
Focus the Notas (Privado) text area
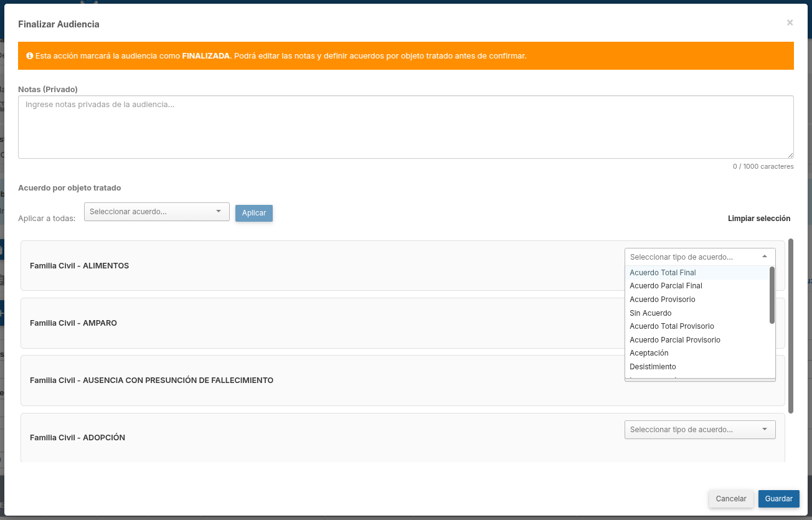tap(406, 127)
